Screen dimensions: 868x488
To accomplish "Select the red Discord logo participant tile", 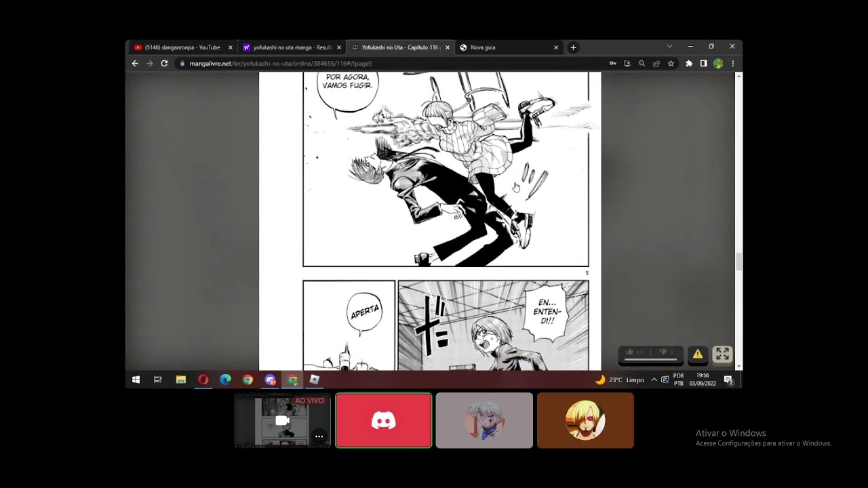I will coord(383,420).
